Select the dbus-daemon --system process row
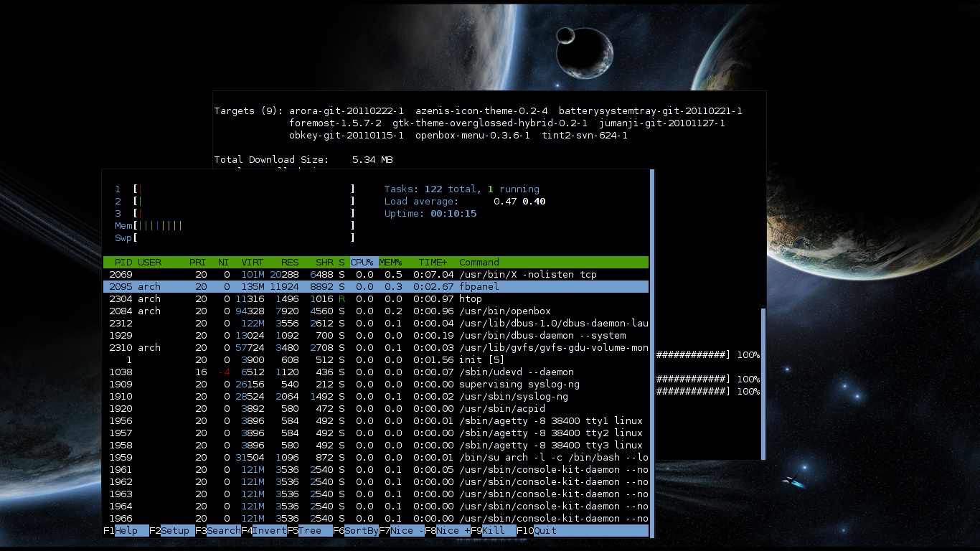 [x=376, y=336]
